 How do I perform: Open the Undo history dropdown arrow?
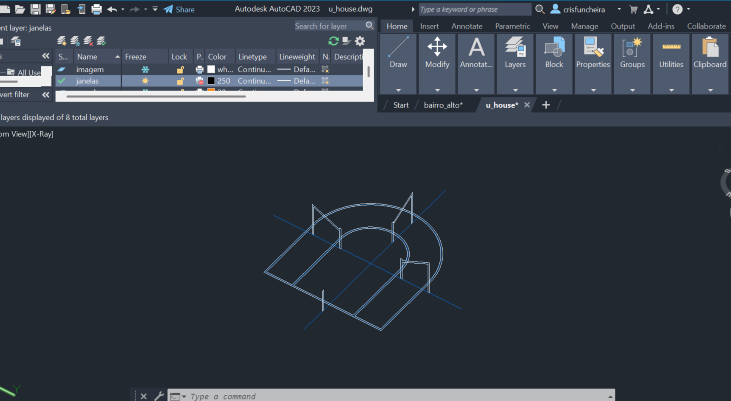tap(123, 9)
